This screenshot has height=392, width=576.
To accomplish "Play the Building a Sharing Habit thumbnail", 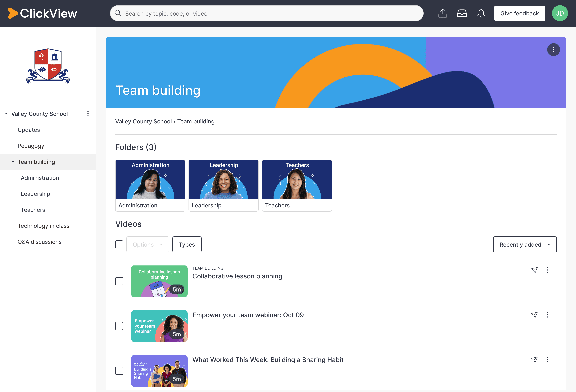I will tap(159, 371).
